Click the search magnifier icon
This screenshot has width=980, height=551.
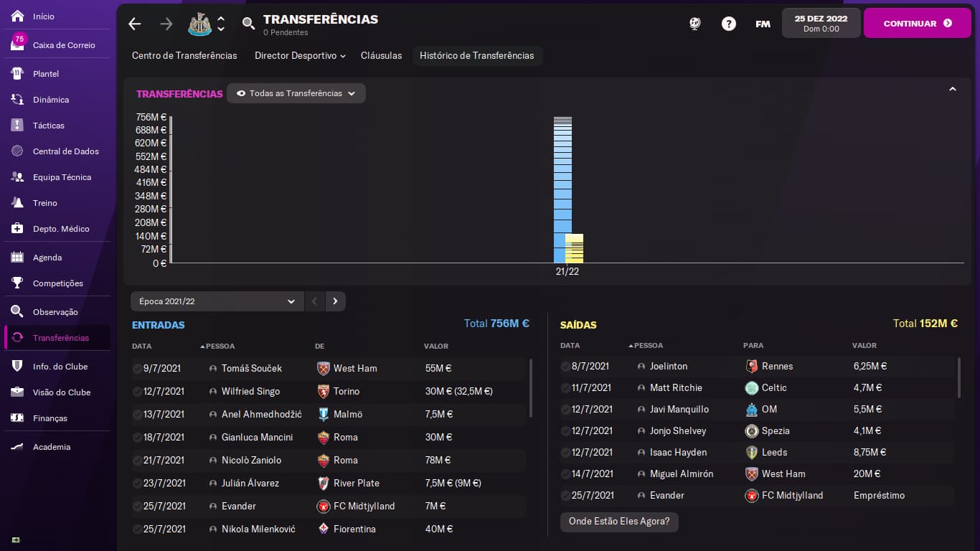pos(248,24)
